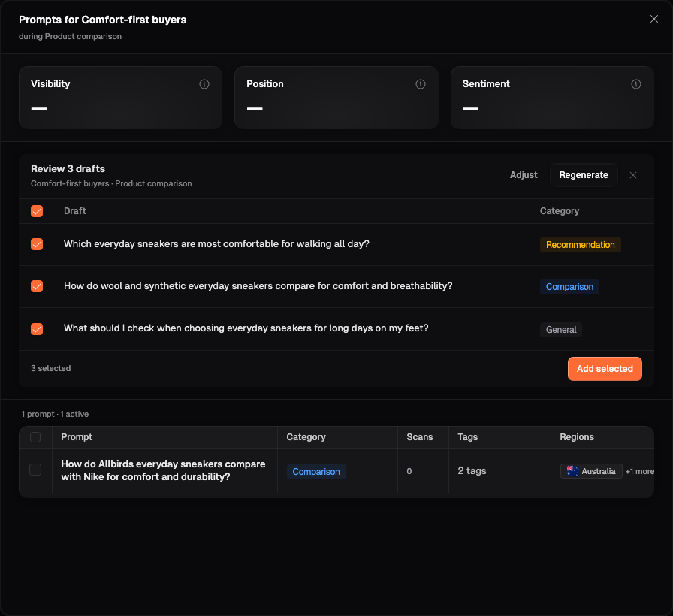Screen dimensions: 673x616
Task: Click the Draft column header
Action: 75,211
